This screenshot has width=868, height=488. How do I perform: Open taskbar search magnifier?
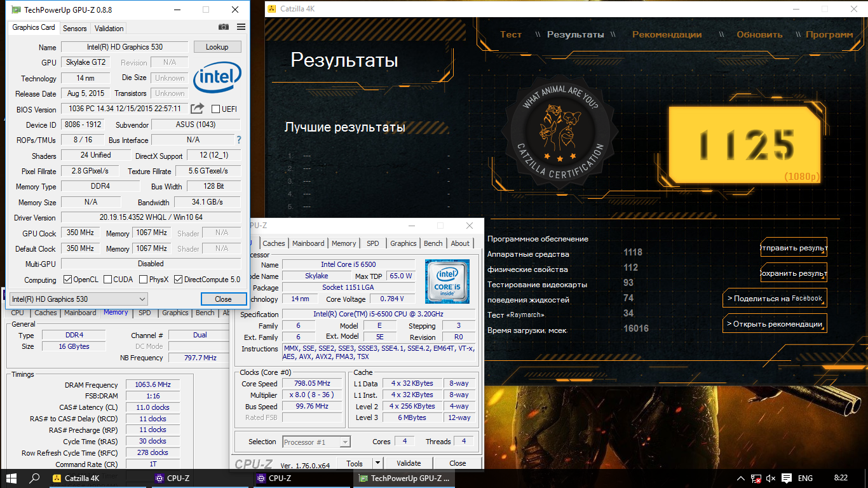point(35,478)
